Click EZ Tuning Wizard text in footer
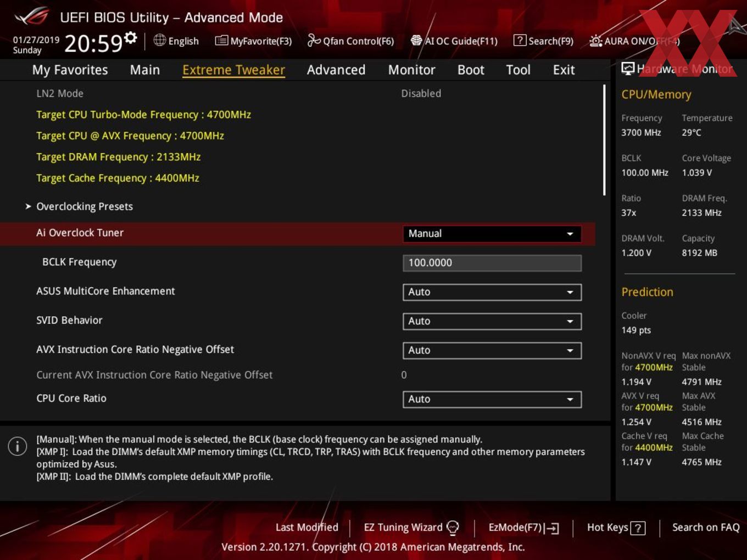Image resolution: width=747 pixels, height=560 pixels. pos(403,528)
